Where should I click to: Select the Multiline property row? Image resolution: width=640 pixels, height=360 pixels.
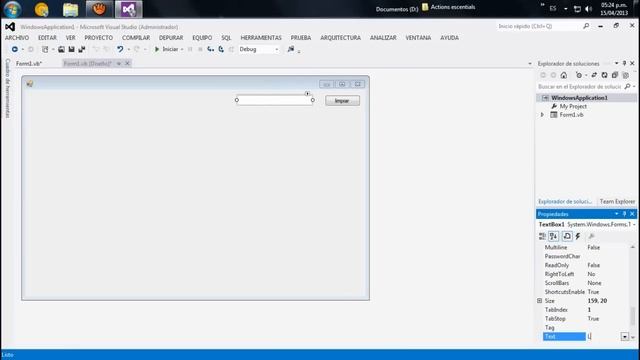[586, 247]
